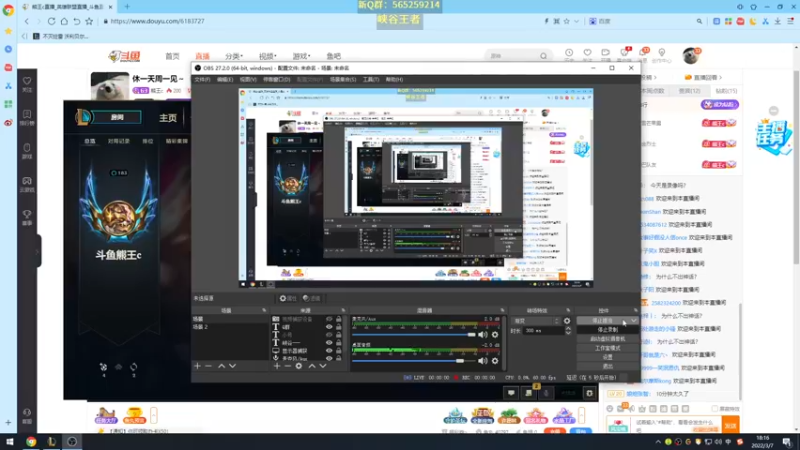Open the OBS 视图(V) menu

(248, 80)
